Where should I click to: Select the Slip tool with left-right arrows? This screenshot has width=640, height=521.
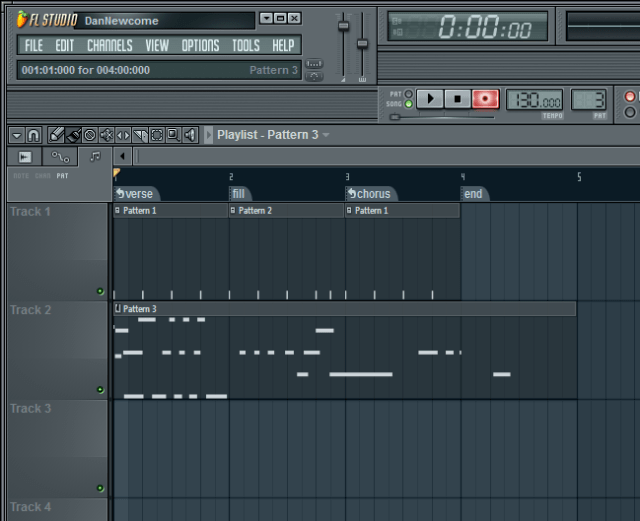[x=123, y=135]
